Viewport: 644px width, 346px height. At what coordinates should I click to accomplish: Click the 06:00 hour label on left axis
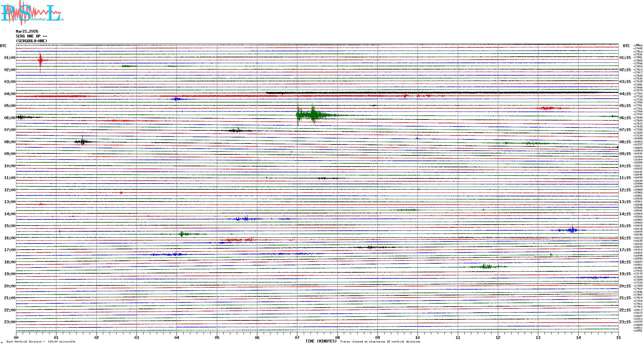click(x=10, y=118)
